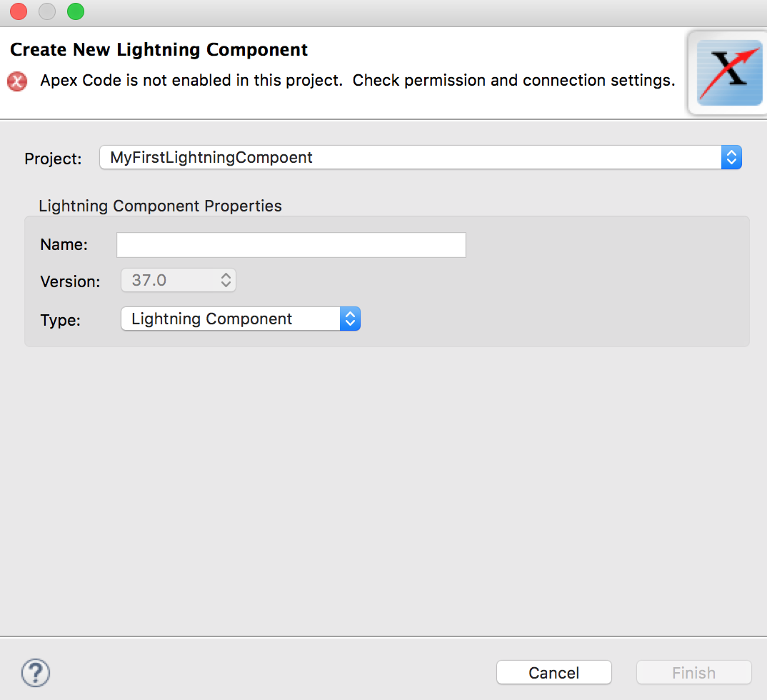Viewport: 767px width, 700px height.
Task: Click the Name: label
Action: (64, 244)
